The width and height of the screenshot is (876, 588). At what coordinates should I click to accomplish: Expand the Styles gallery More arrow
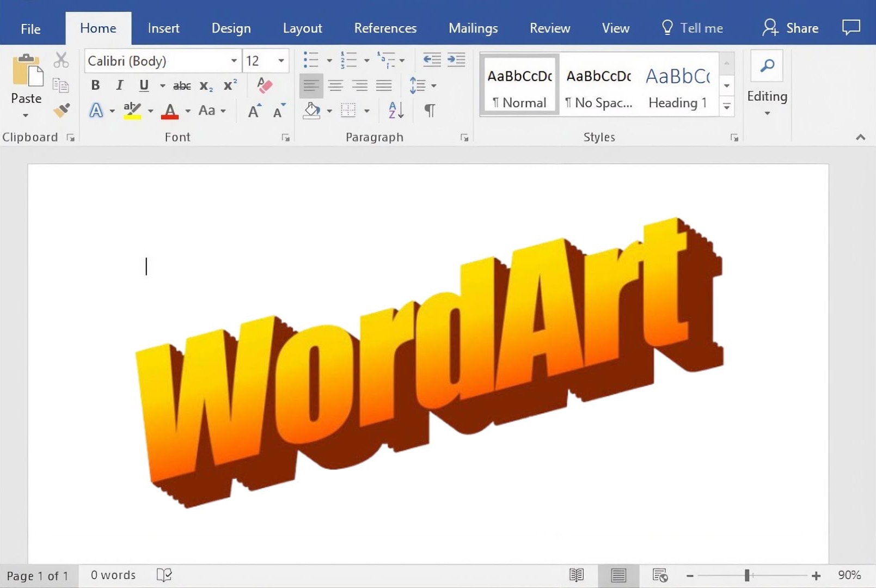click(x=727, y=107)
